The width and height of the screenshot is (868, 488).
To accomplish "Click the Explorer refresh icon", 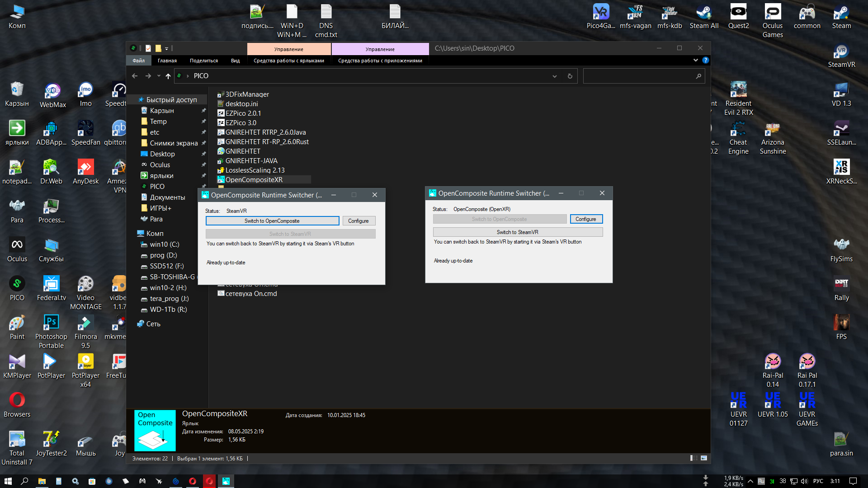I will click(x=570, y=76).
